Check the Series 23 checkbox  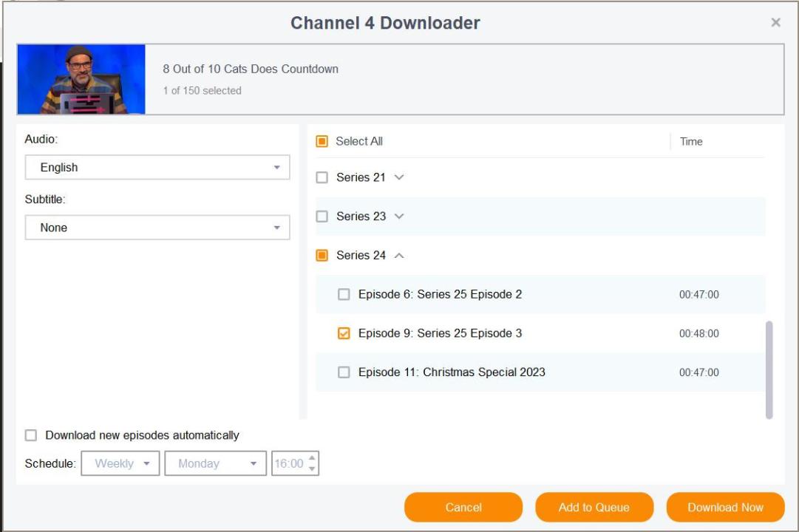point(322,216)
